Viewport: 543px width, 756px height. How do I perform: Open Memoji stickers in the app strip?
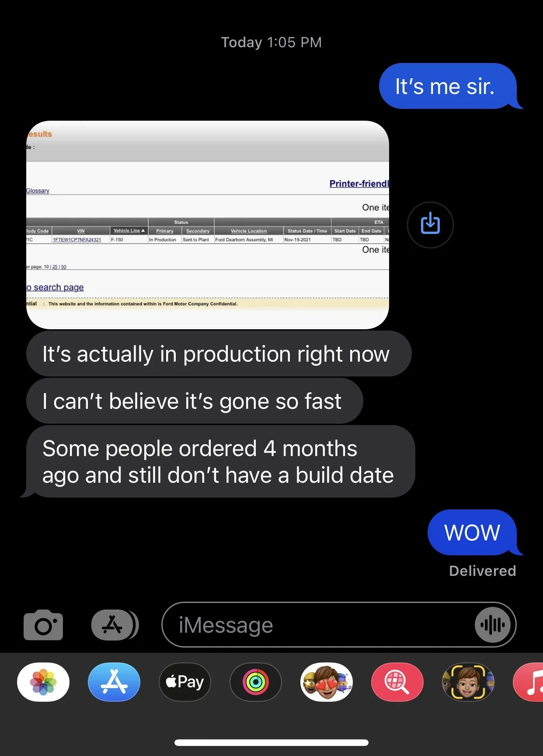coord(327,682)
